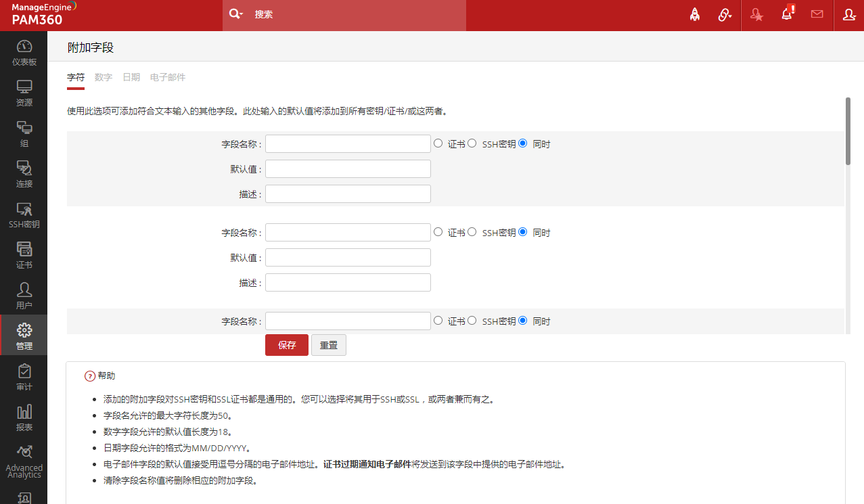The image size is (864, 504).
Task: Select 同时 radio in the third field block
Action: click(x=522, y=321)
